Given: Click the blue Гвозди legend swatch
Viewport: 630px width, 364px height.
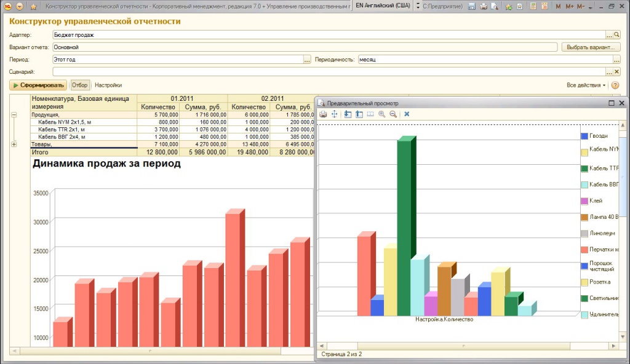Looking at the screenshot, I should tap(584, 136).
